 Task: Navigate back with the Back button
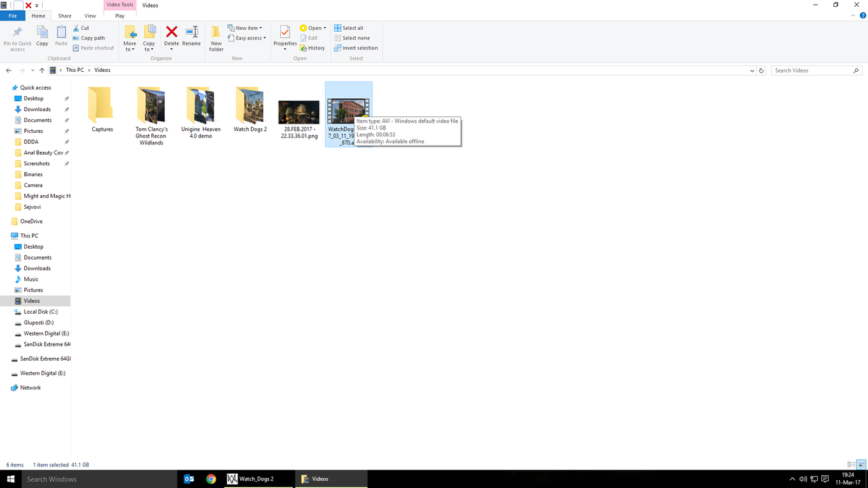click(x=8, y=70)
